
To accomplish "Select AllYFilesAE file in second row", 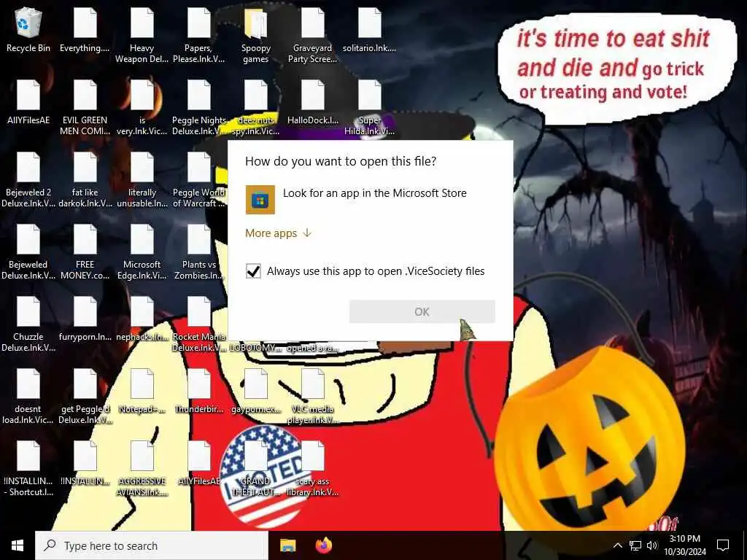I will coord(28,103).
